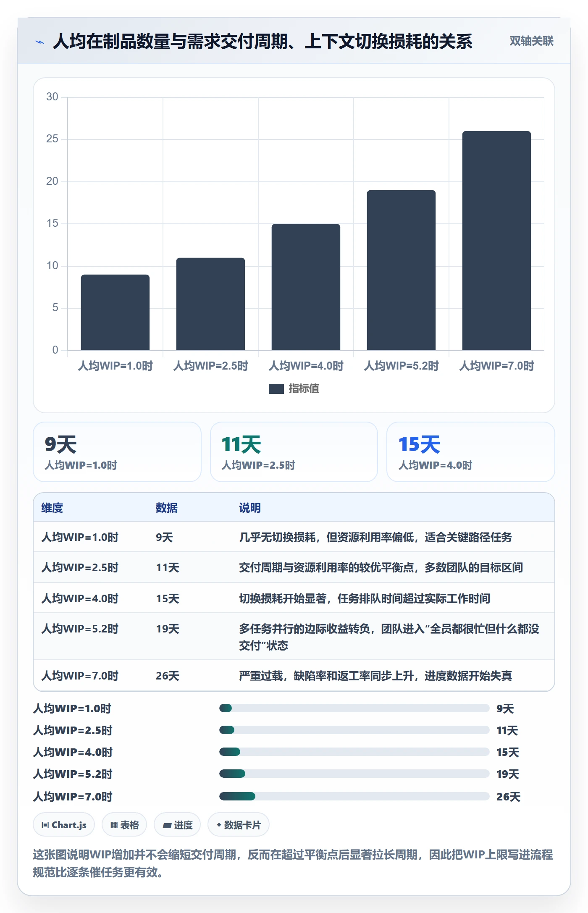Image resolution: width=588 pixels, height=913 pixels.
Task: Select the Chart.js chip
Action: pos(64,825)
